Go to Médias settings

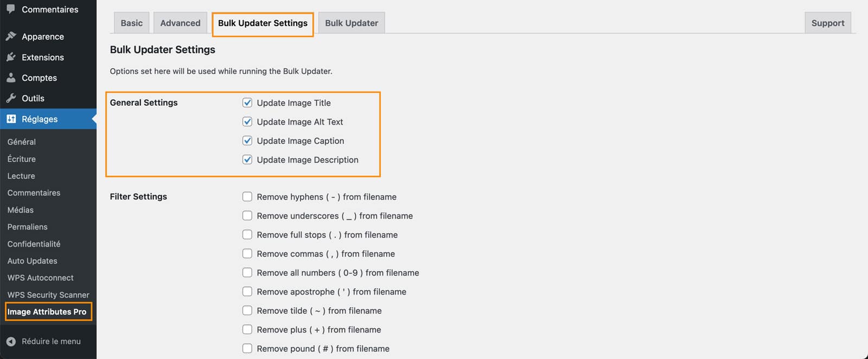pos(21,210)
